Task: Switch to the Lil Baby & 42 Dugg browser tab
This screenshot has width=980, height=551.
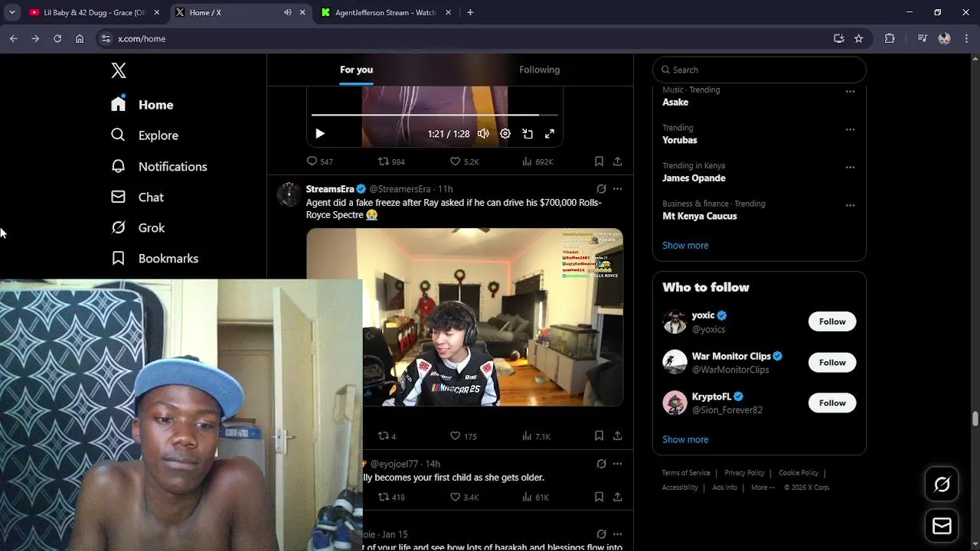Action: [x=94, y=12]
